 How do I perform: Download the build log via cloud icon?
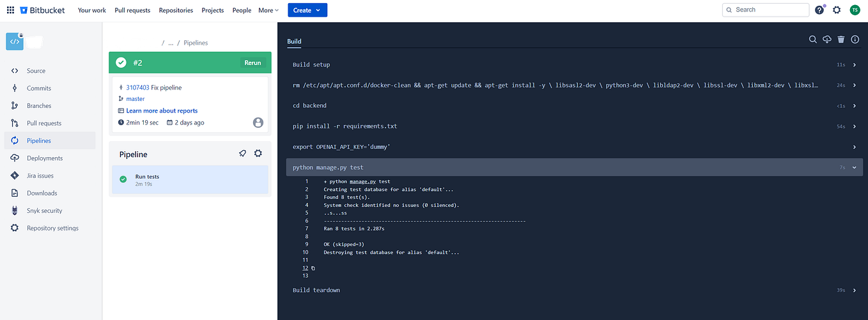point(827,40)
